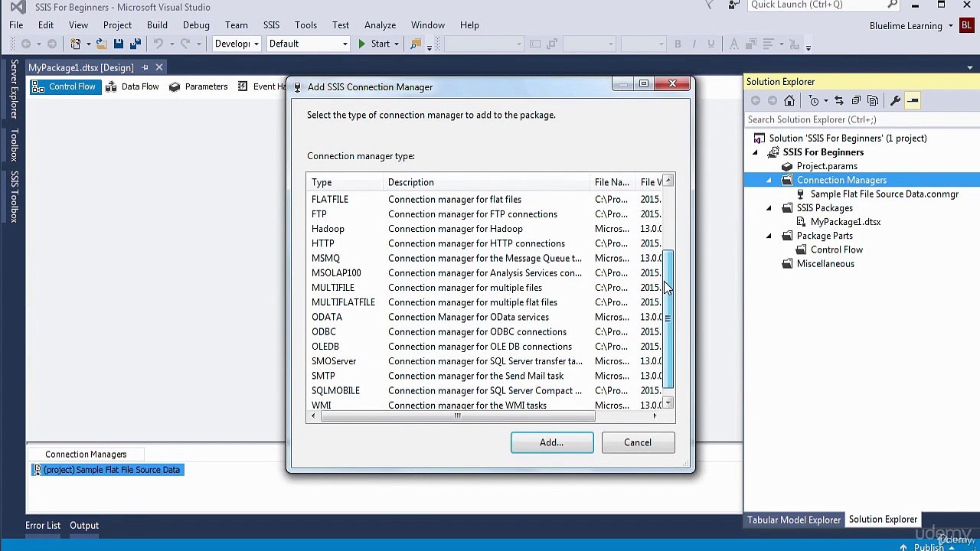Click the Home icon in Solution Explorer

coord(789,100)
